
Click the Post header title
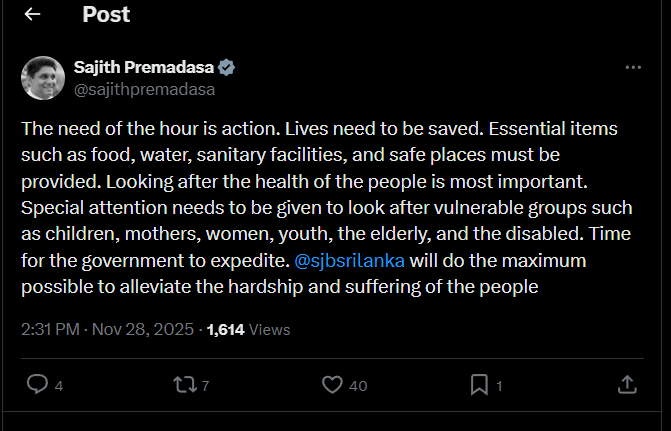(x=106, y=14)
